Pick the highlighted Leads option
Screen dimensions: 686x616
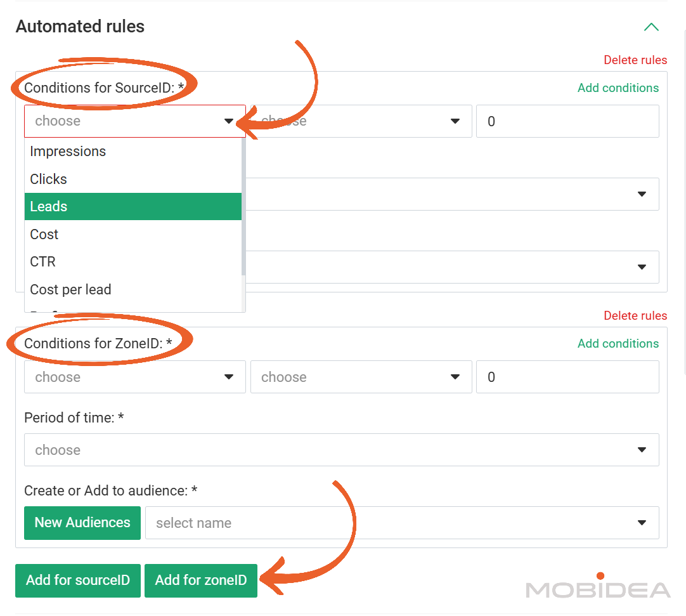[x=133, y=207]
